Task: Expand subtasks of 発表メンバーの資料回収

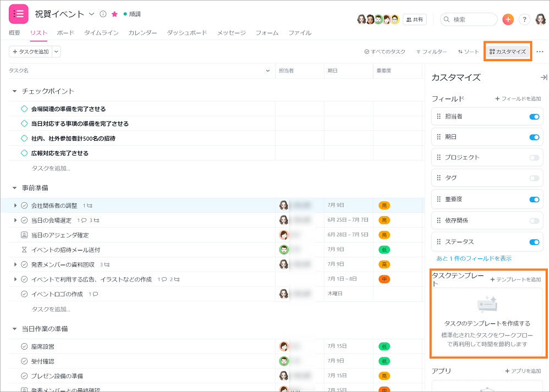Action: pos(15,264)
